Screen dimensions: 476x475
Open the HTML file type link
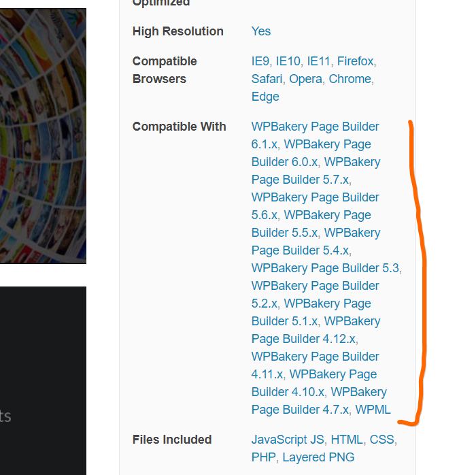347,440
